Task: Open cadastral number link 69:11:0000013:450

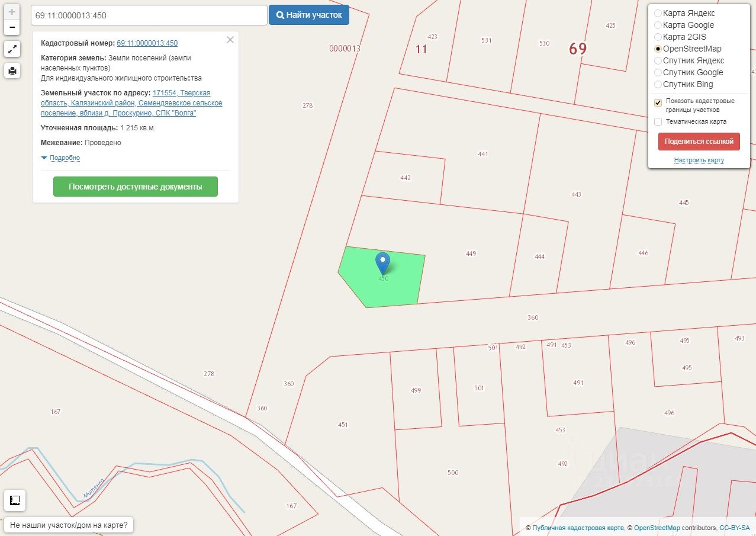Action: coord(147,43)
